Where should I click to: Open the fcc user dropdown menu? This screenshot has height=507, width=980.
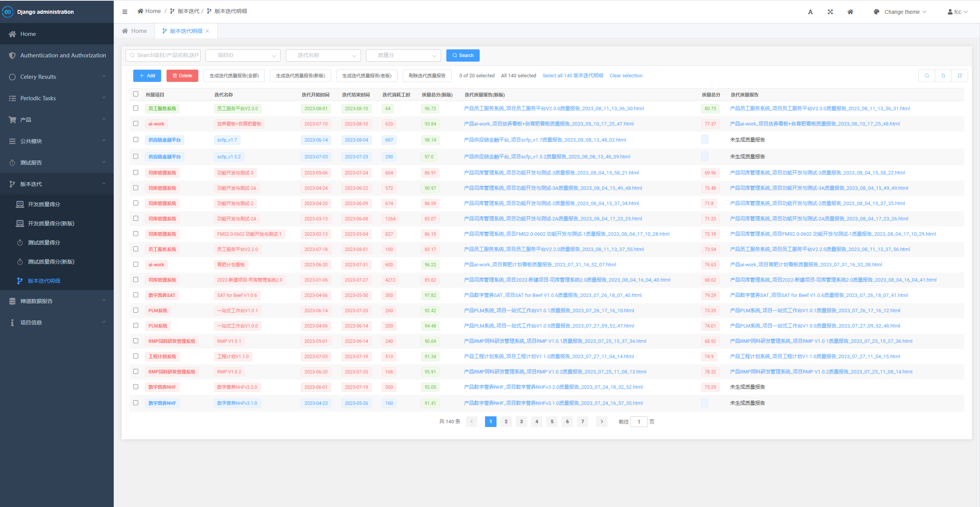958,12
